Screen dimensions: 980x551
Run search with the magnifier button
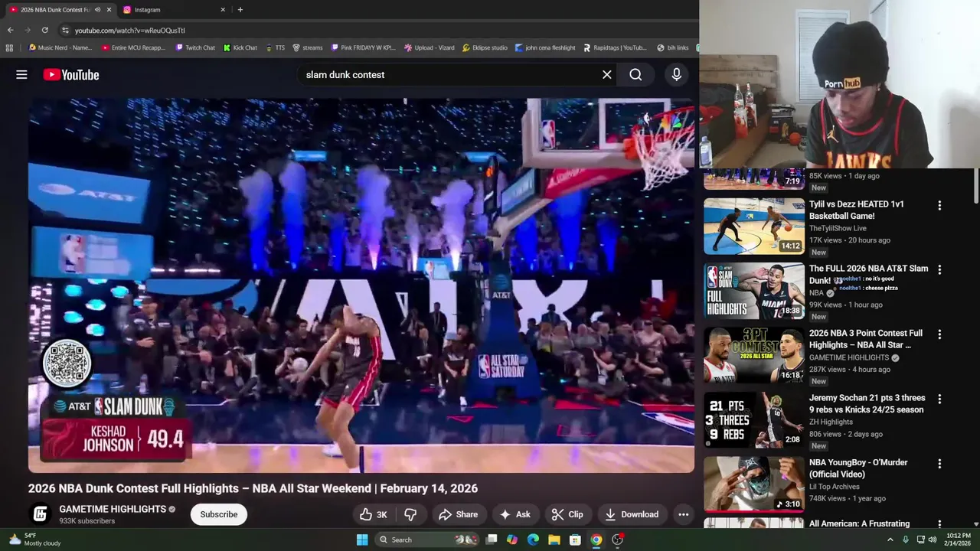[635, 75]
